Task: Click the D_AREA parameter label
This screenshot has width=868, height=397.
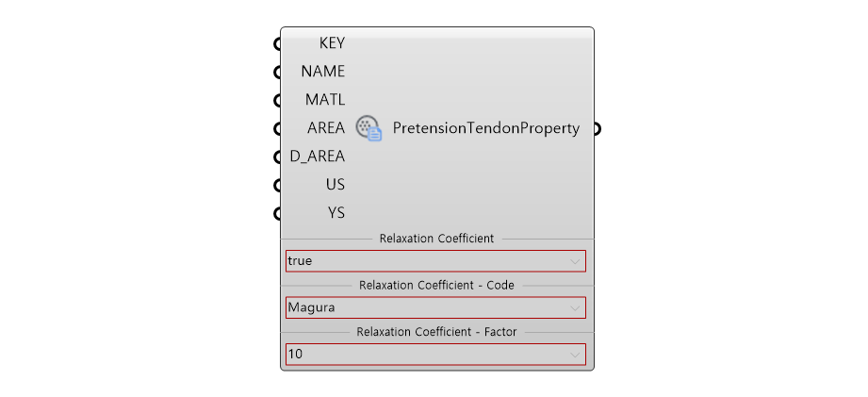Action: (x=318, y=157)
